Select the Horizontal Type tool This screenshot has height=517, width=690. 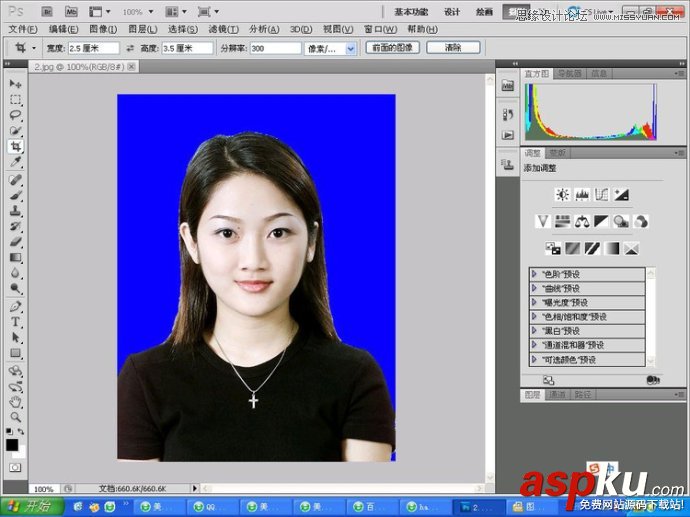[x=15, y=322]
